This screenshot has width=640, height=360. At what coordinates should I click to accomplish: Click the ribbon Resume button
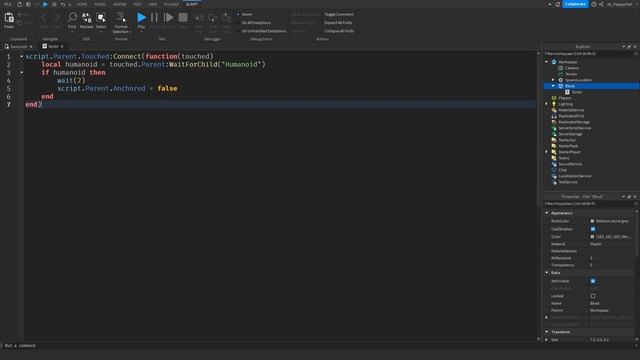(168, 18)
